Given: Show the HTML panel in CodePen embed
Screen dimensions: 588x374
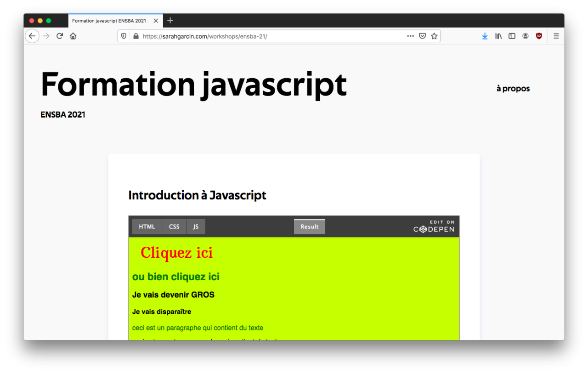Looking at the screenshot, I should [x=147, y=227].
